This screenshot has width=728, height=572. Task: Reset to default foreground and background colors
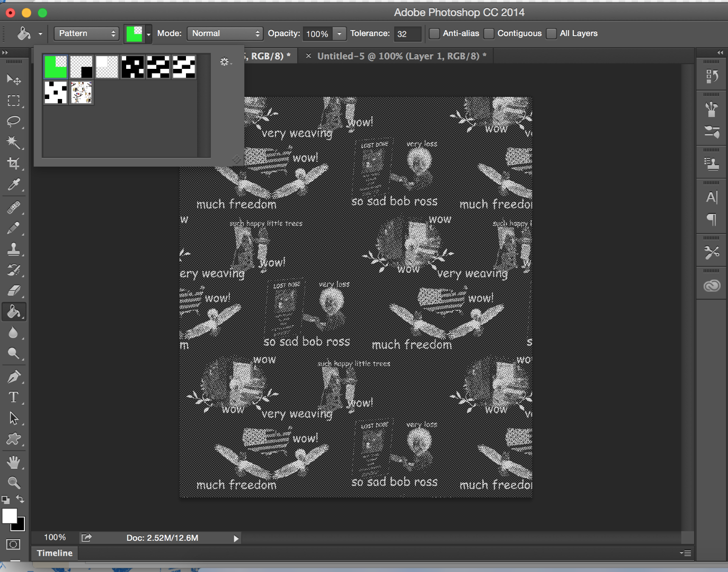coord(5,499)
